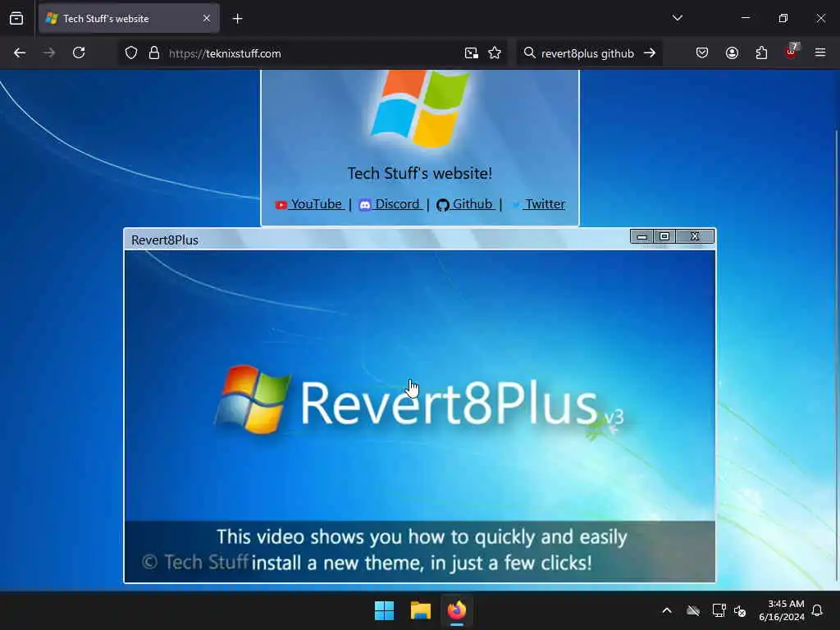The image size is (840, 630).
Task: Open File Explorer from the taskbar
Action: 421,610
